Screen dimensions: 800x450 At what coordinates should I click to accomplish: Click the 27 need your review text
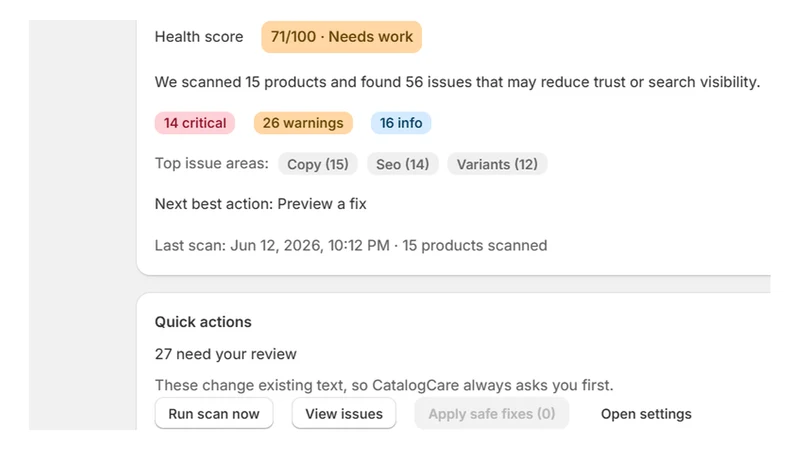point(226,354)
